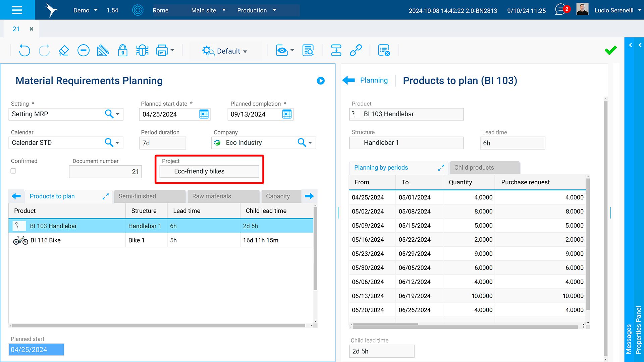The width and height of the screenshot is (644, 362).
Task: Click the eraser clear icon
Action: pos(64,51)
